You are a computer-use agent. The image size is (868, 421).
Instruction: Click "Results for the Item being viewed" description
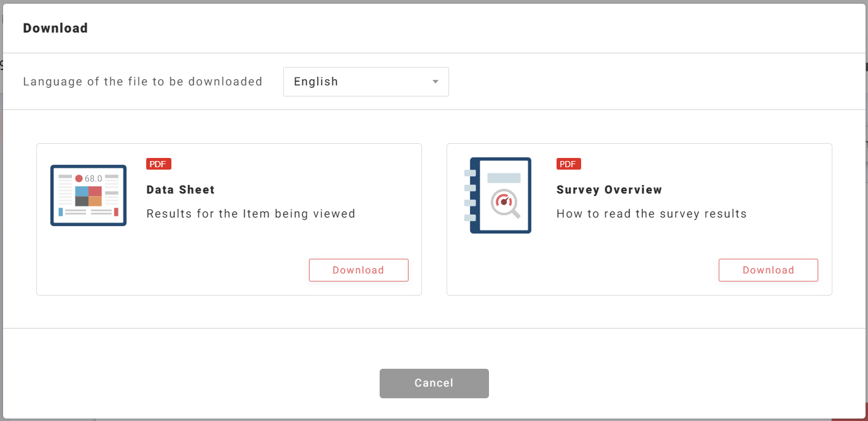(x=251, y=214)
